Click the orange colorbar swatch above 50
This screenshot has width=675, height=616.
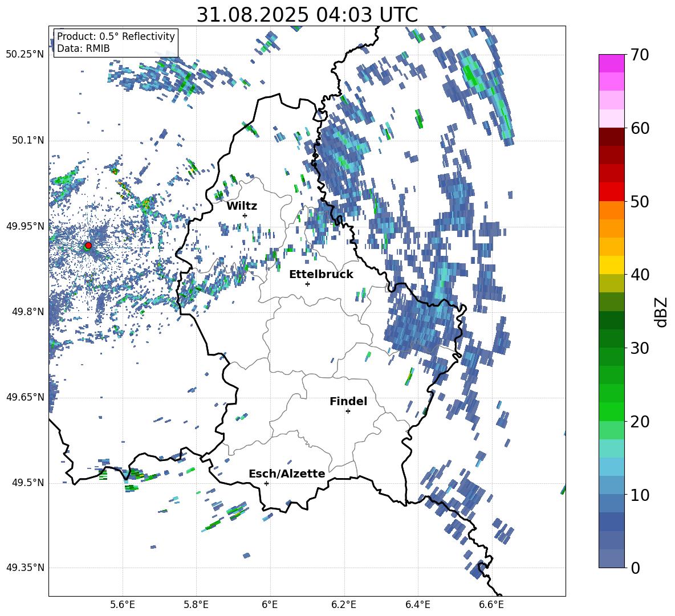point(611,210)
